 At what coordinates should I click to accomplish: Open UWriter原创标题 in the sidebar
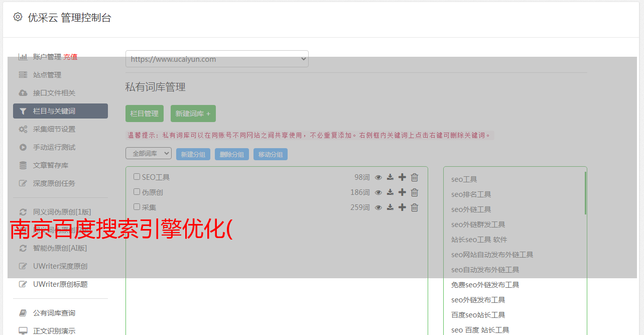click(60, 284)
